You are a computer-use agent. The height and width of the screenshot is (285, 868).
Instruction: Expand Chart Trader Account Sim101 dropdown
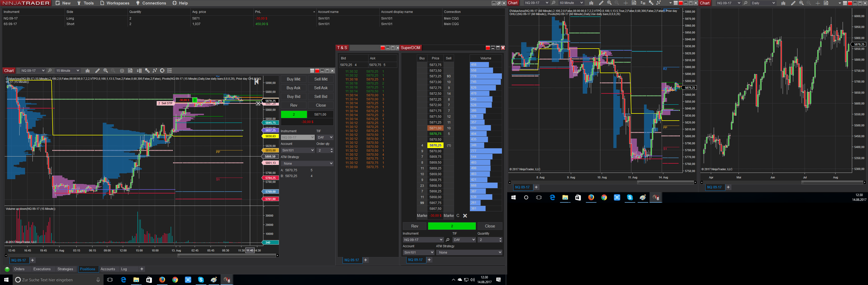point(297,150)
